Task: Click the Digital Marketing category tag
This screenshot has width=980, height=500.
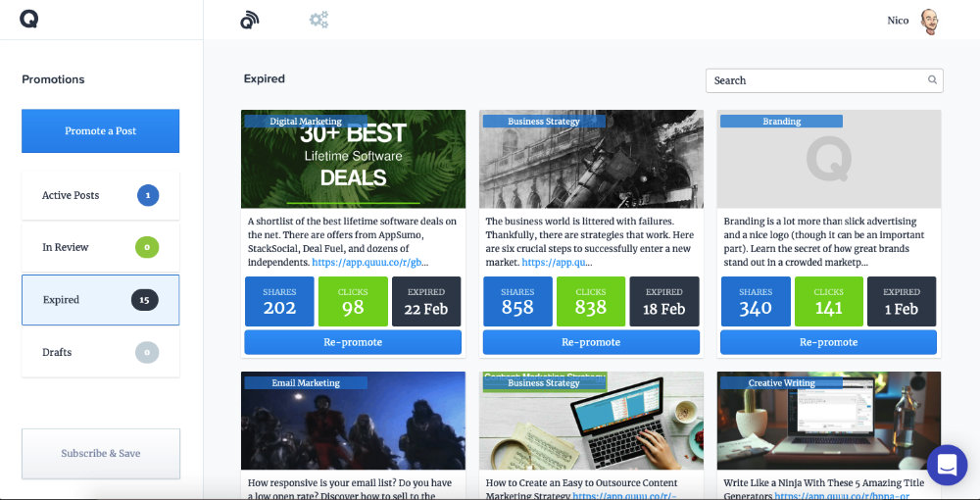Action: tap(306, 122)
